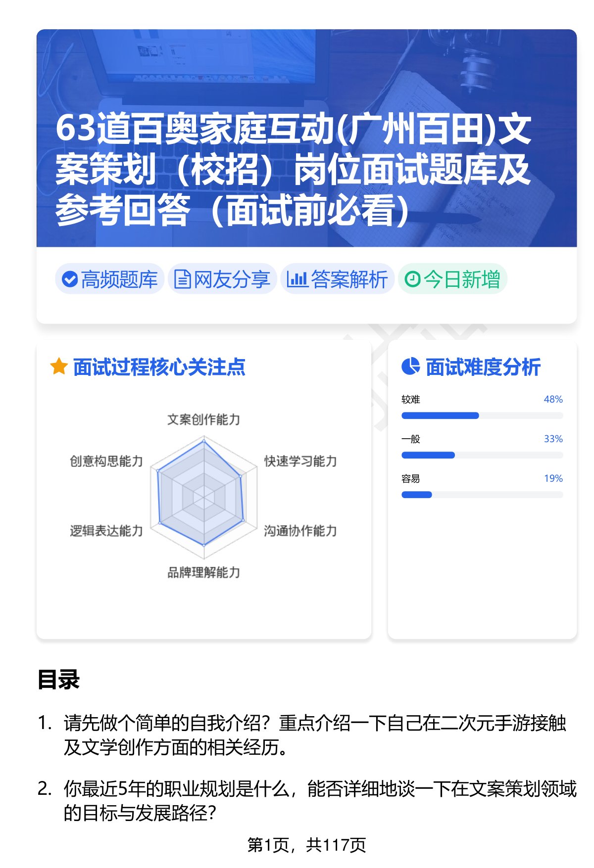Click the 容易 19% progress bar
The image size is (594, 868).
pyautogui.click(x=482, y=495)
